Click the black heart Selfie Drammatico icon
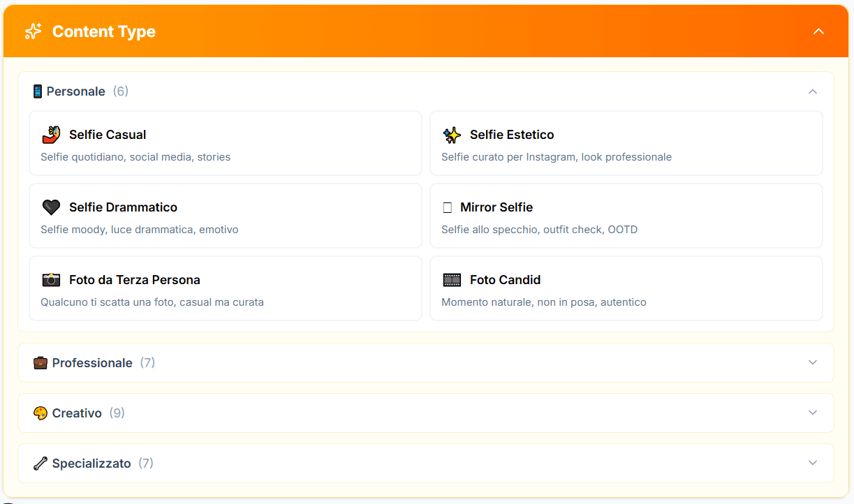854x504 pixels. (x=51, y=207)
